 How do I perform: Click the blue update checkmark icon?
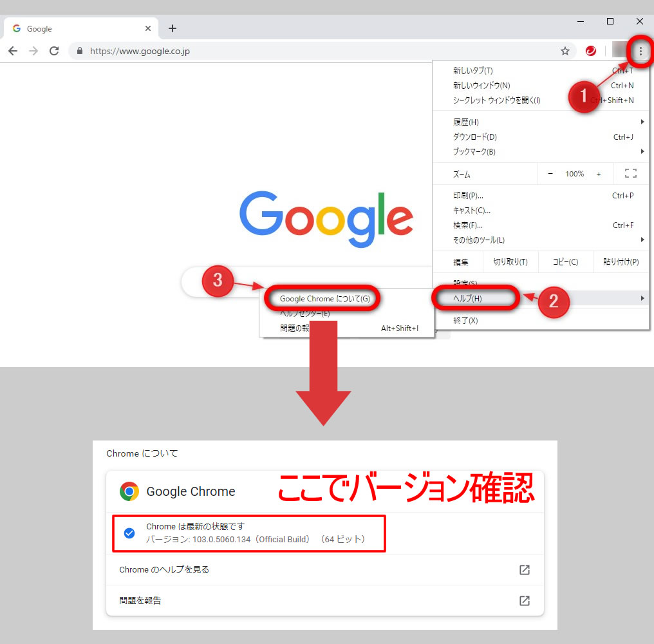[129, 533]
